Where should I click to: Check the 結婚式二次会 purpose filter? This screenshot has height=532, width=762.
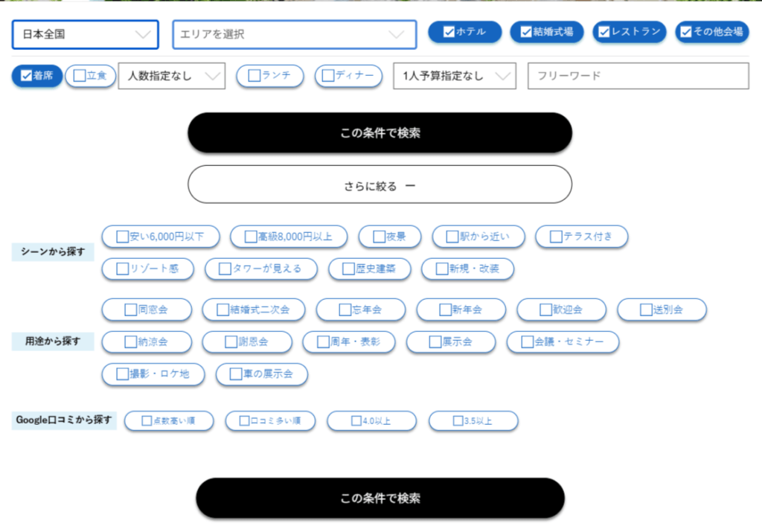click(254, 310)
